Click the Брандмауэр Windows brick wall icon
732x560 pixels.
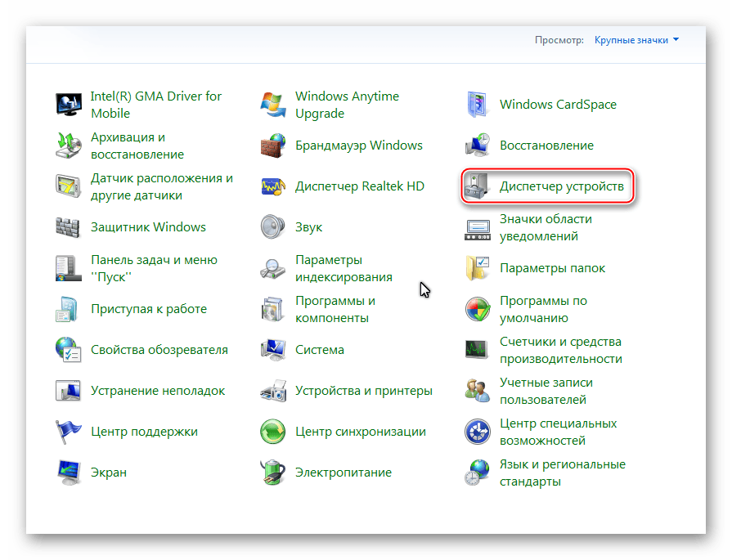point(272,146)
